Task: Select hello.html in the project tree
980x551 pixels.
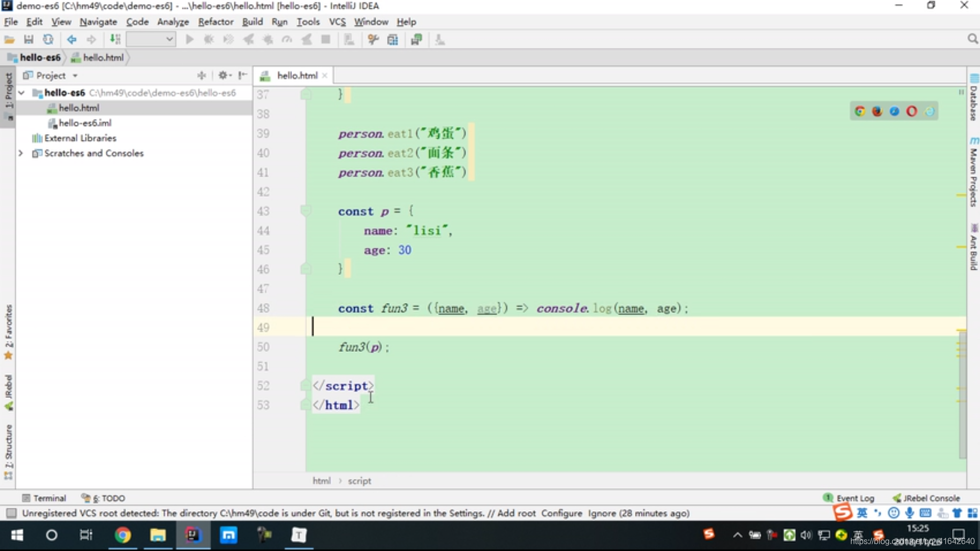Action: click(x=79, y=108)
